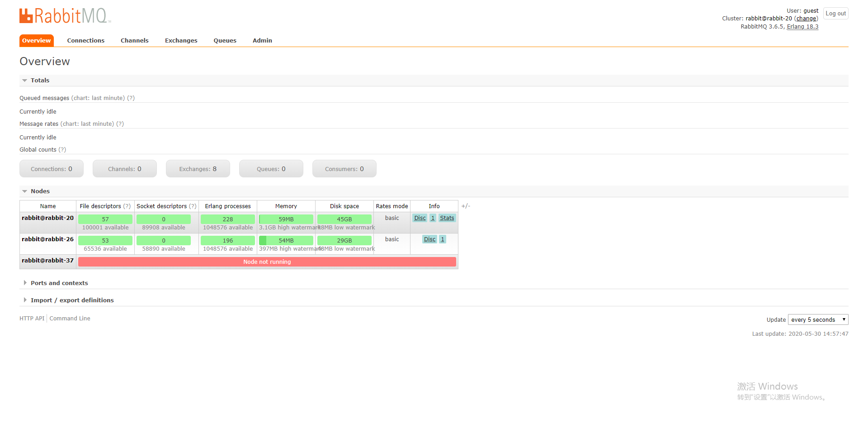Screen dimensions: 868x424
Task: Open the Command Line link
Action: [x=70, y=319]
